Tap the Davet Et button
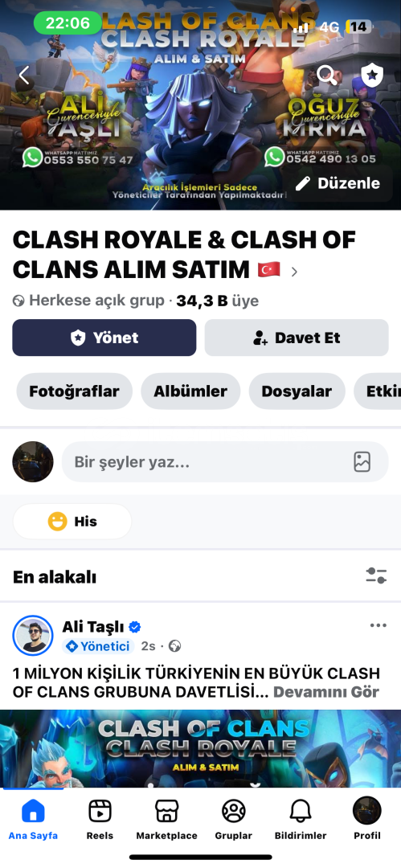 click(297, 338)
